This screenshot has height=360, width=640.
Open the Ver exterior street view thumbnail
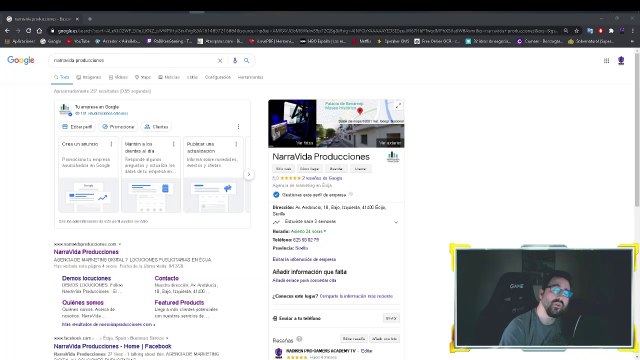(360, 136)
